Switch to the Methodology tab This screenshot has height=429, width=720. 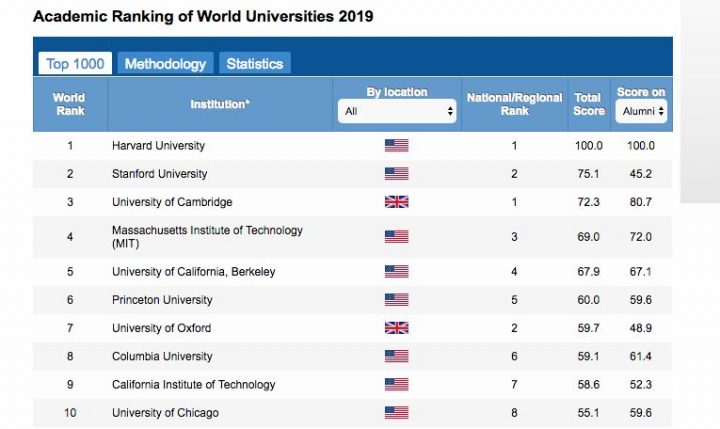165,64
